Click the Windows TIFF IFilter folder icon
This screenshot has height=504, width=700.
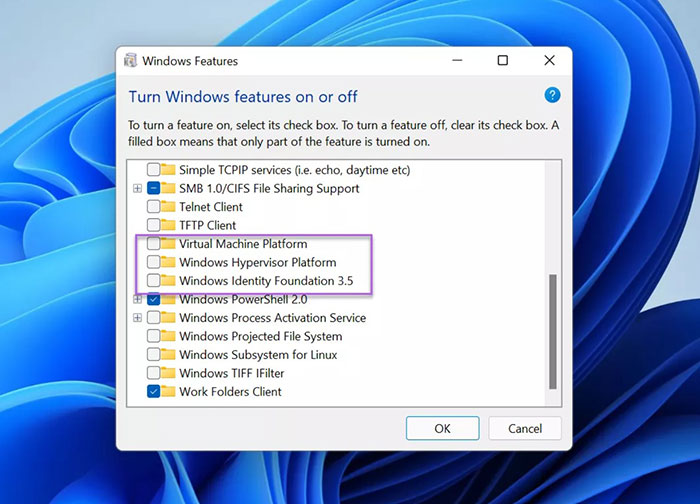click(168, 373)
